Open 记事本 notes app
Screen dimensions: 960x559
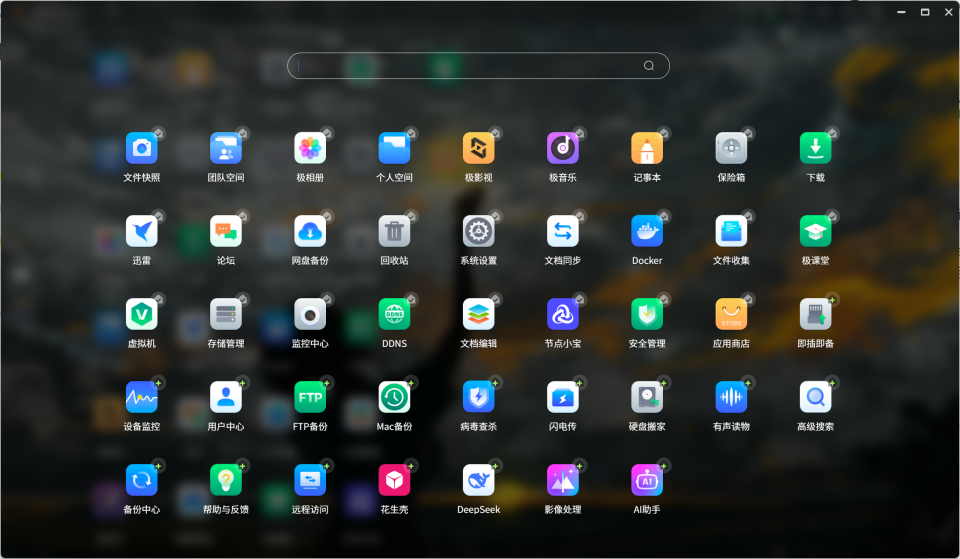pos(647,148)
